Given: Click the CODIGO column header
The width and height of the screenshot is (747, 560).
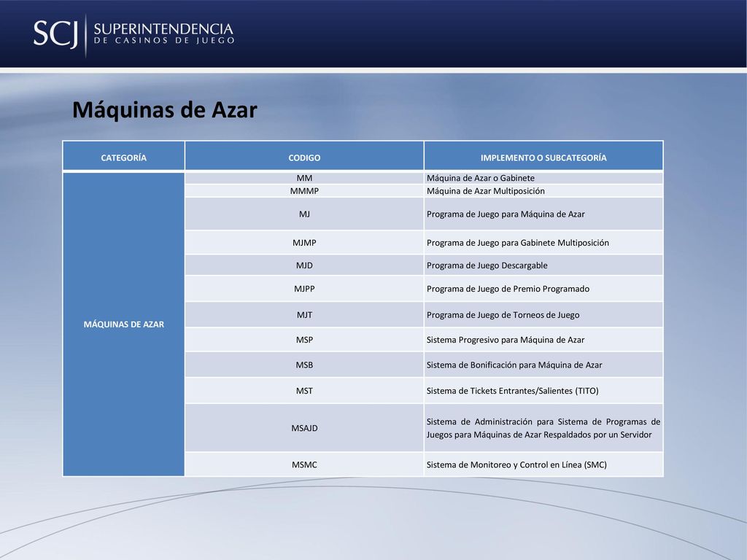Looking at the screenshot, I should [x=304, y=157].
